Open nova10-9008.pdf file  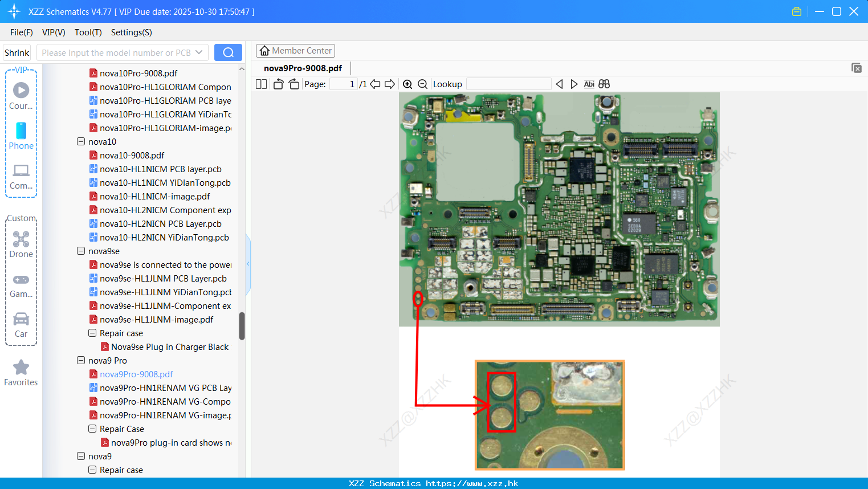[127, 155]
